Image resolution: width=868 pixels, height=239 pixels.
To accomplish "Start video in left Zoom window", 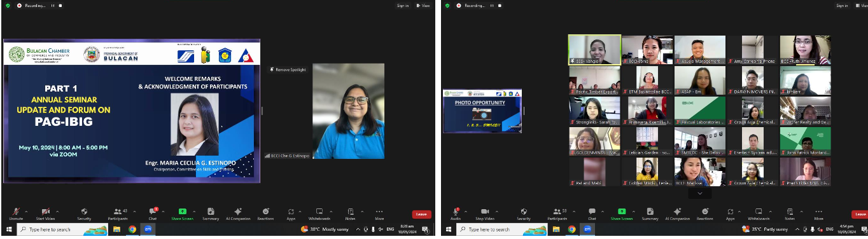I will coord(45,214).
